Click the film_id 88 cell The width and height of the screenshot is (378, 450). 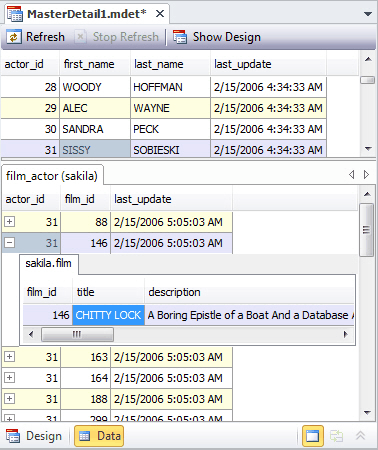pyautogui.click(x=85, y=222)
